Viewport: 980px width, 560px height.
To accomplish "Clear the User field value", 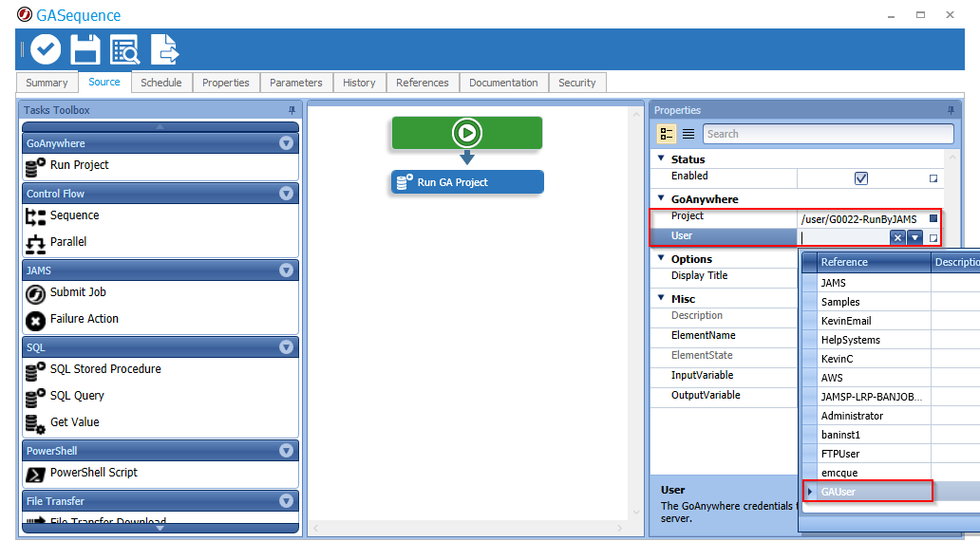I will click(896, 237).
